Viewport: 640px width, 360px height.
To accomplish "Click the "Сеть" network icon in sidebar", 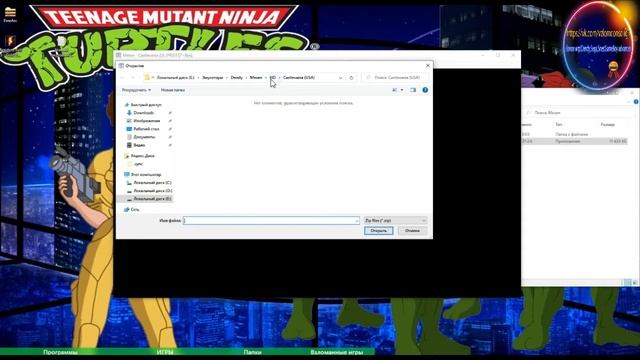I will point(127,209).
